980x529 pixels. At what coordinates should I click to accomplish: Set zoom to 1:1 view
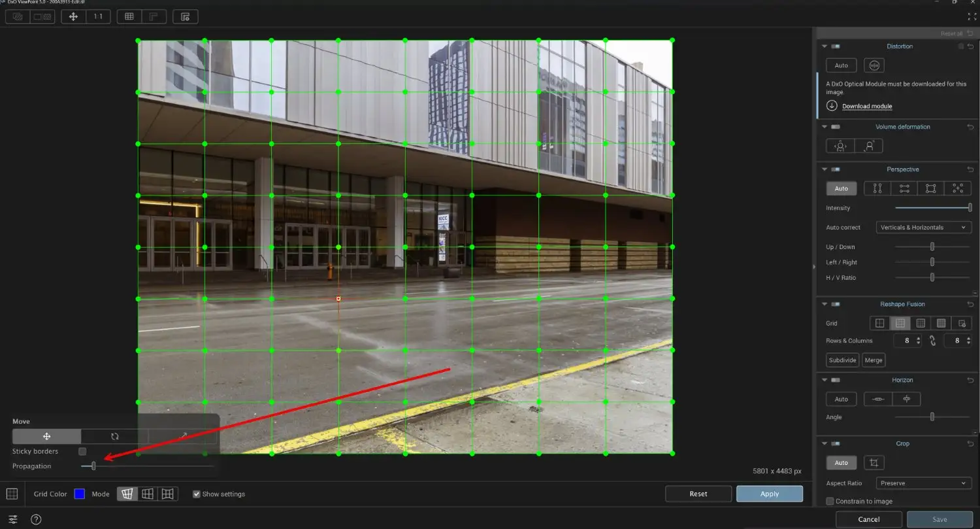pos(98,16)
